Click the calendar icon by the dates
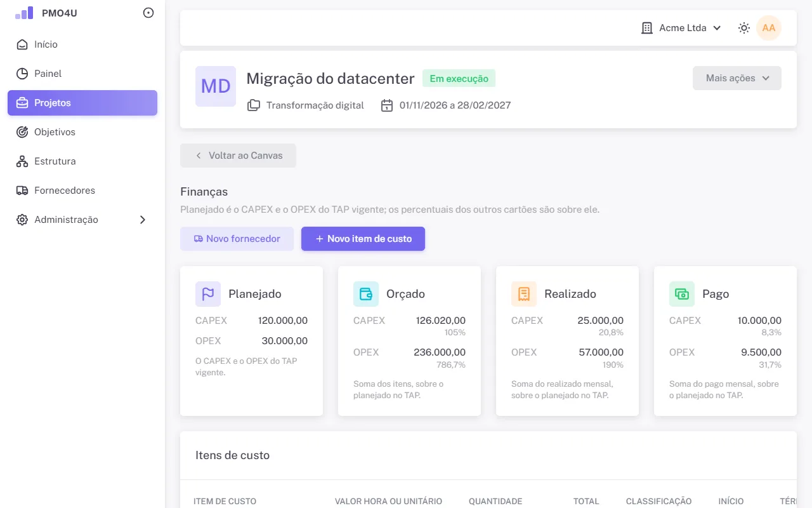 tap(387, 105)
